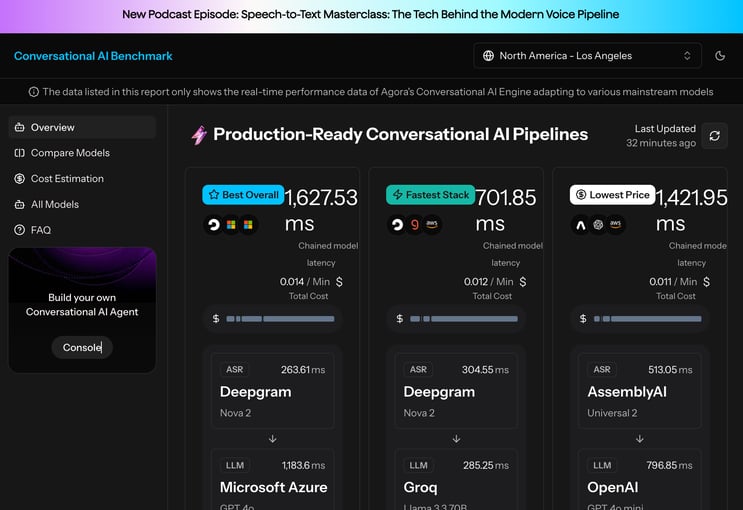This screenshot has width=743, height=510.
Task: Open the AssemblyAI Universal 2 ASR box
Action: coord(640,391)
